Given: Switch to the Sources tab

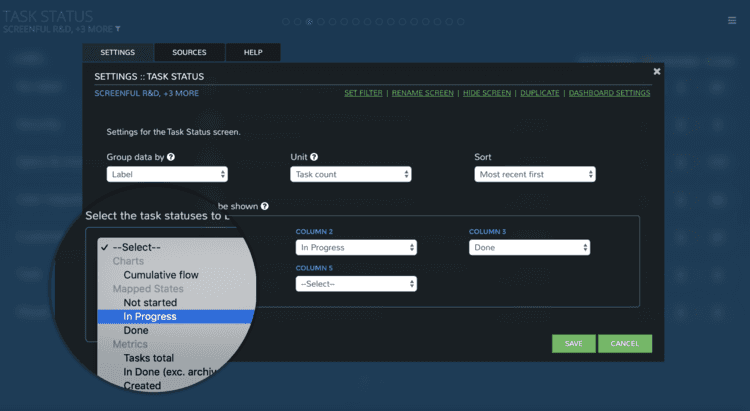Looking at the screenshot, I should 189,52.
